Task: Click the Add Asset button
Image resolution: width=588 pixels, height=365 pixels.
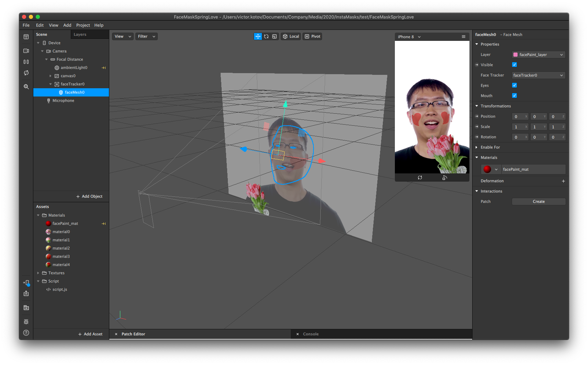Action: coord(90,334)
